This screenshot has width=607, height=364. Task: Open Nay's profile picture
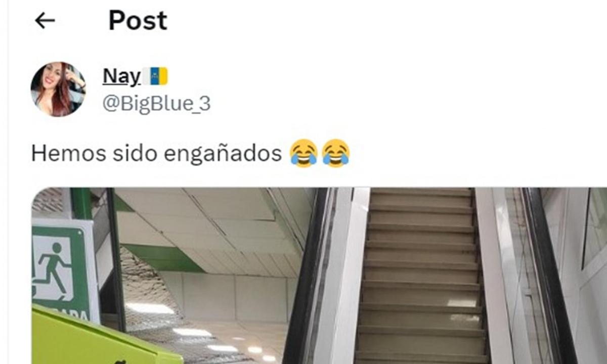[58, 89]
